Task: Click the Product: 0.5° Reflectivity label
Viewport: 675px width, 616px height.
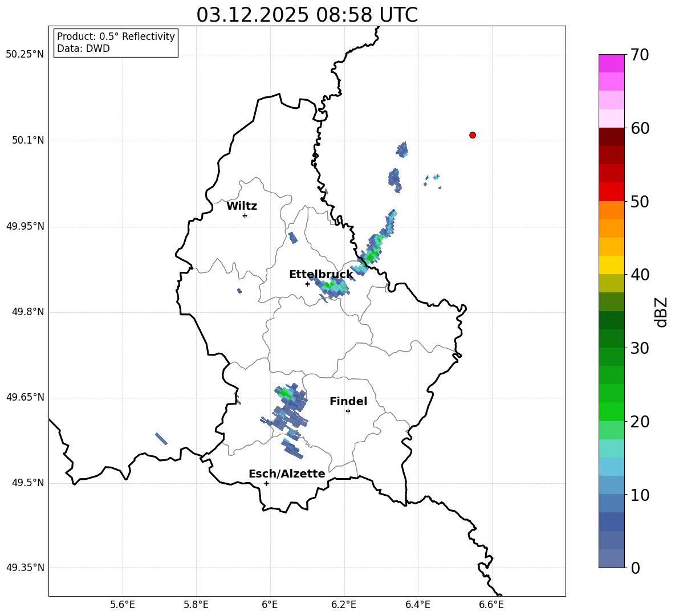Action: (x=116, y=36)
